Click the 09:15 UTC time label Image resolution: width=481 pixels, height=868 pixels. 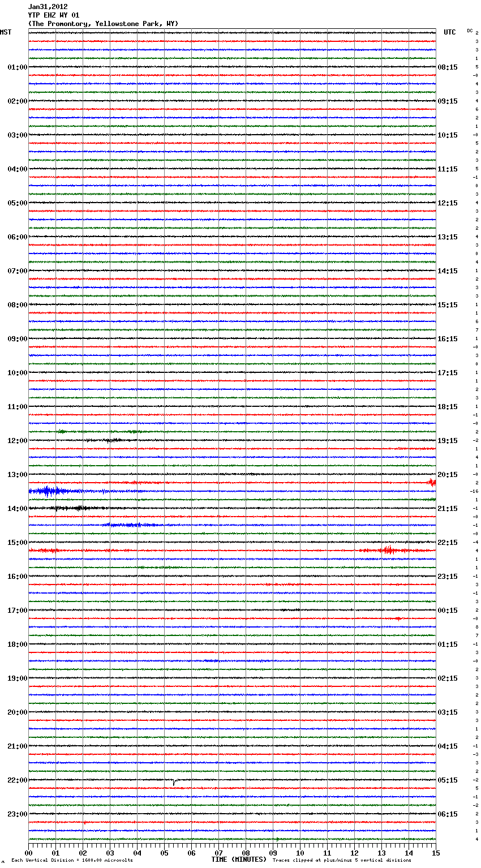(x=448, y=101)
